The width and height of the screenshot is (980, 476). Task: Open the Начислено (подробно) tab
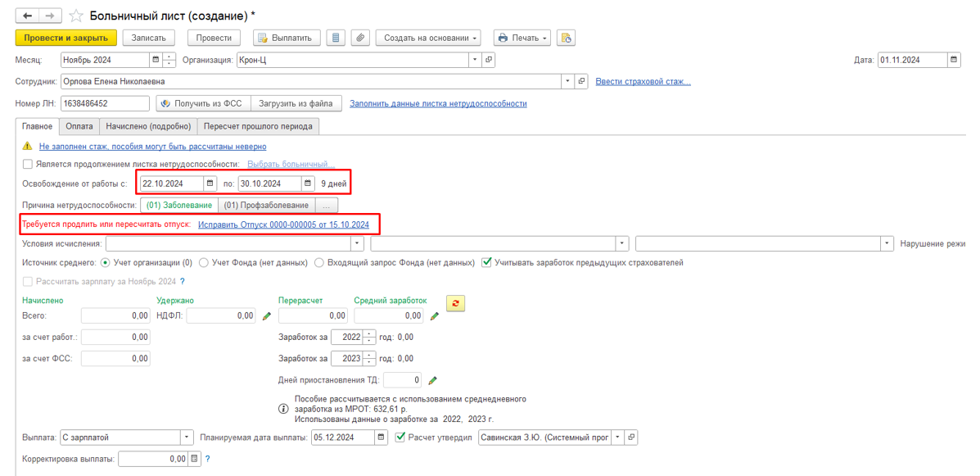148,126
